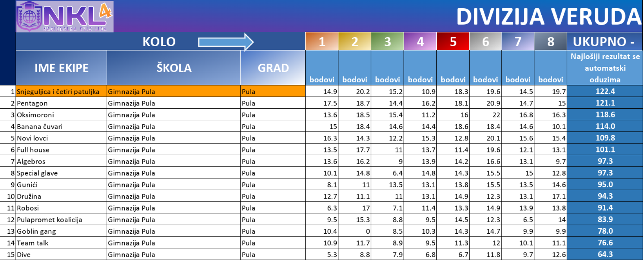The image size is (644, 260).
Task: Click the blue arrow beside KOLO
Action: pyautogui.click(x=226, y=42)
